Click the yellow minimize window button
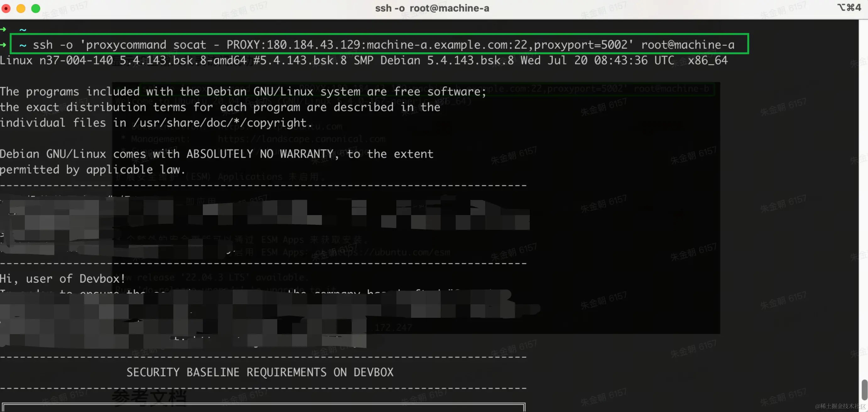The height and width of the screenshot is (412, 868). point(21,8)
